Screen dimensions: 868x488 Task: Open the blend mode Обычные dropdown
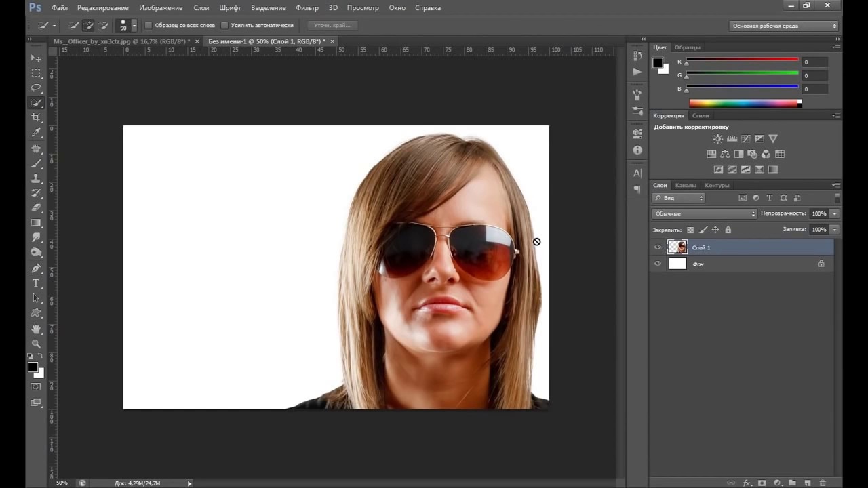pos(704,213)
